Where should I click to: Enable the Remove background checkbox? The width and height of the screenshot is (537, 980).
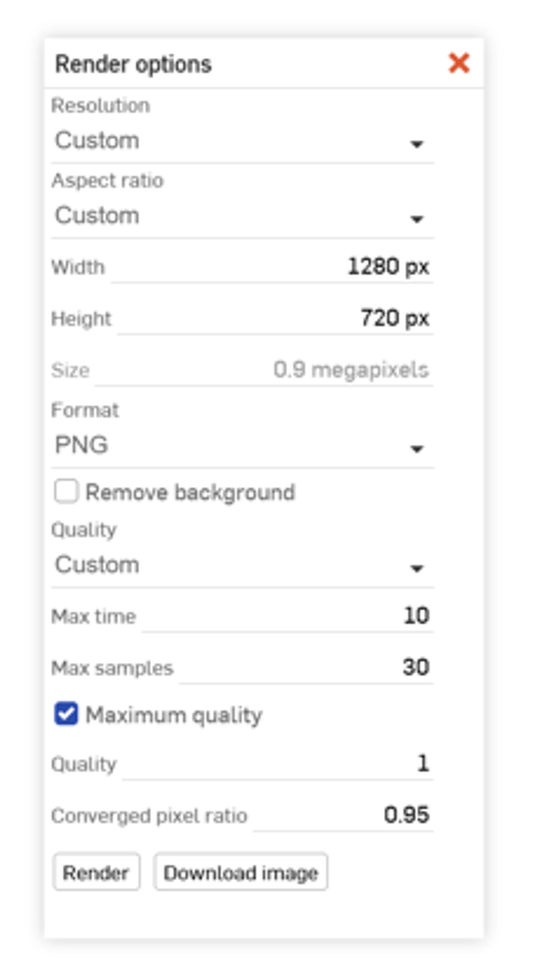tap(66, 492)
